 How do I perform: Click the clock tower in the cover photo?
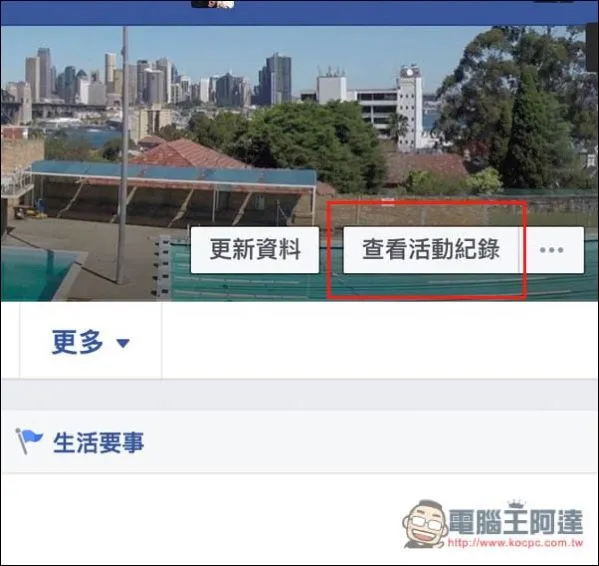(410, 107)
